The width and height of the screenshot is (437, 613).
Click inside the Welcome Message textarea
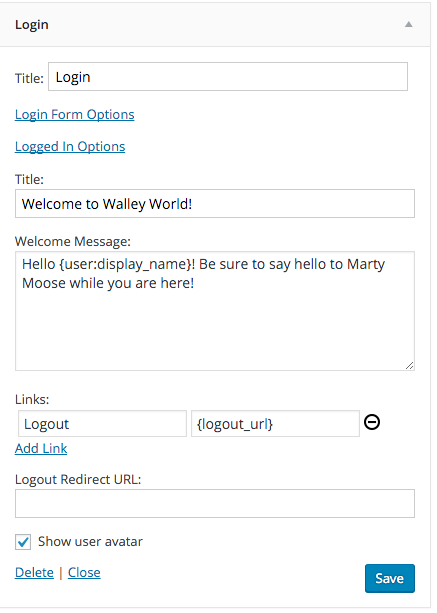pos(215,311)
